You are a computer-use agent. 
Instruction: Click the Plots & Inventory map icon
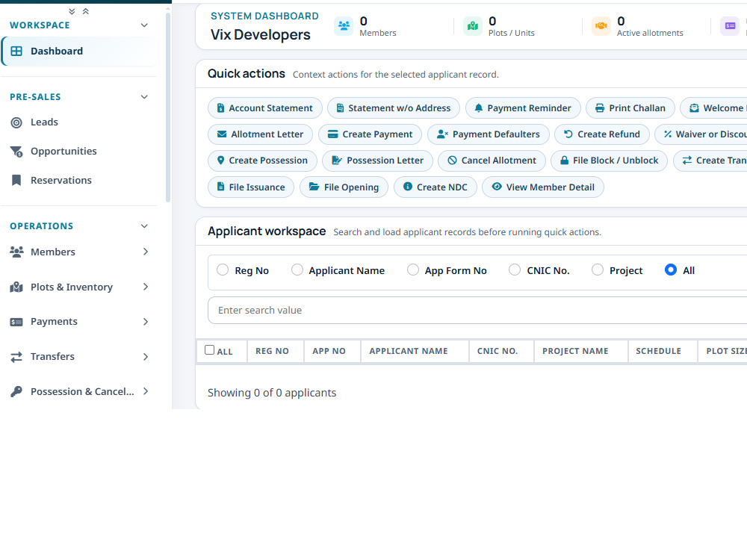[16, 287]
